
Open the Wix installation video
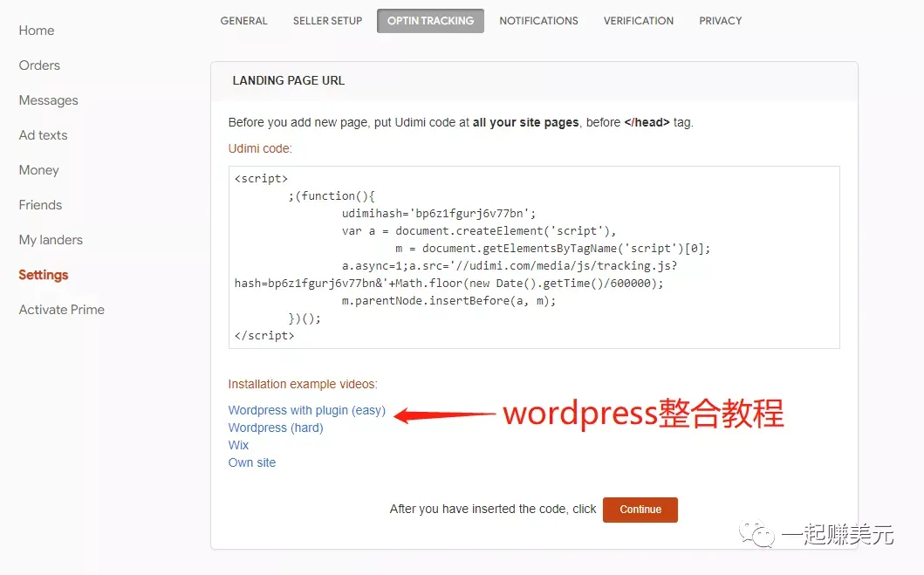[x=239, y=445]
